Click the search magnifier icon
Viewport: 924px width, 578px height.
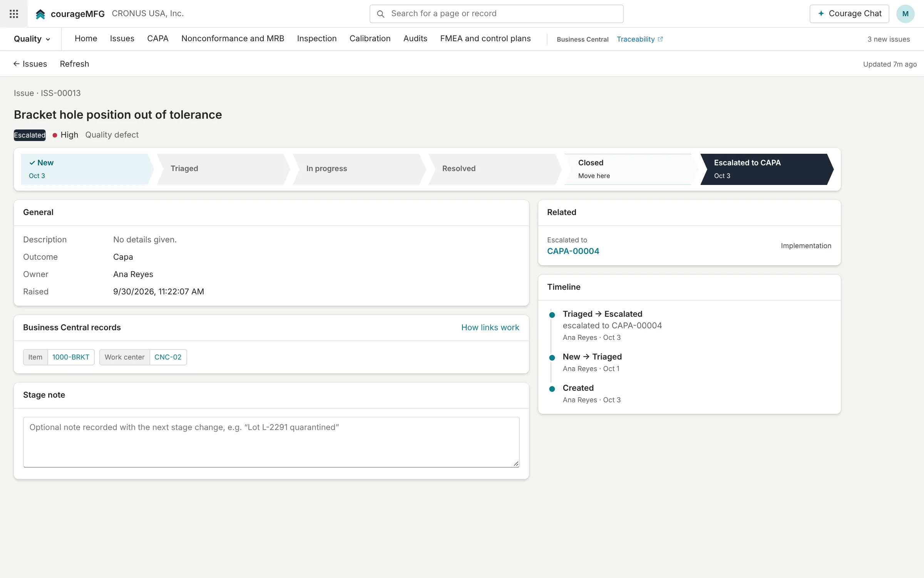[380, 14]
